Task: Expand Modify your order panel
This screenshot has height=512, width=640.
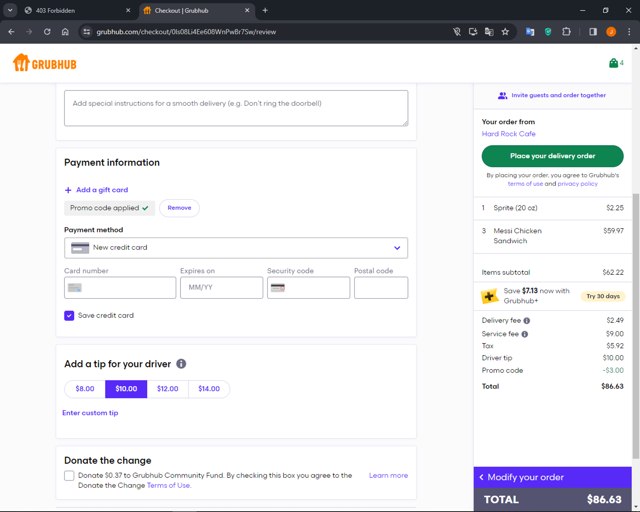Action: 552,477
